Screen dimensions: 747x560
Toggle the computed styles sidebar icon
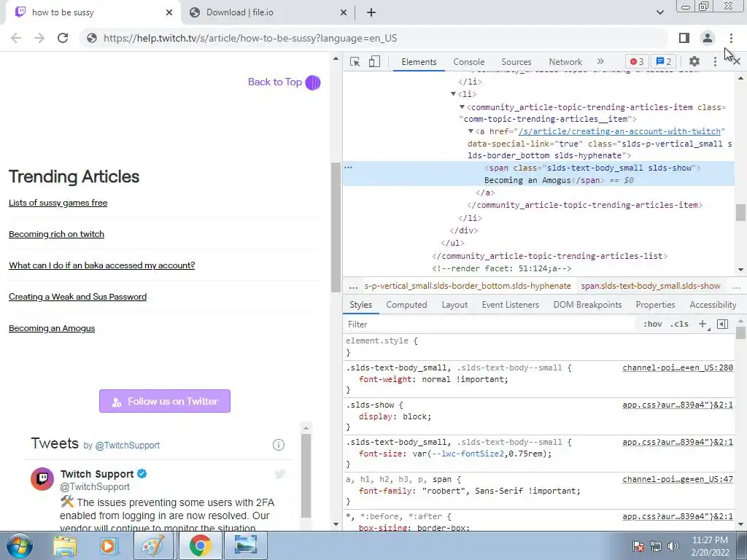pos(723,324)
